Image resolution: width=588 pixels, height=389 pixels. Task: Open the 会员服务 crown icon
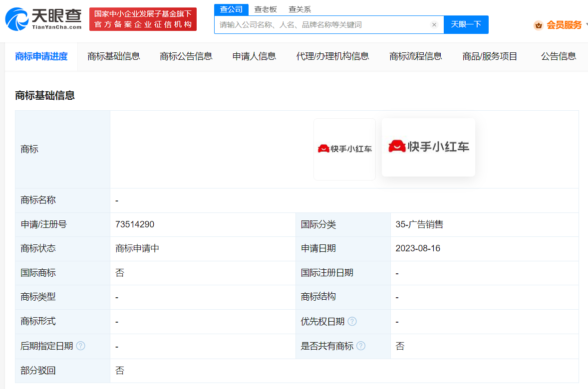click(x=538, y=24)
